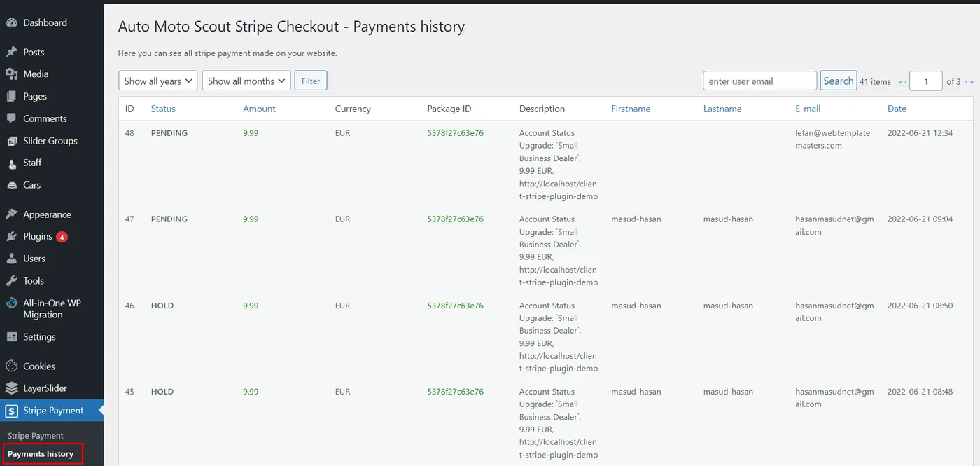Click the Tools wrench icon
This screenshot has height=466, width=980.
pos(11,280)
